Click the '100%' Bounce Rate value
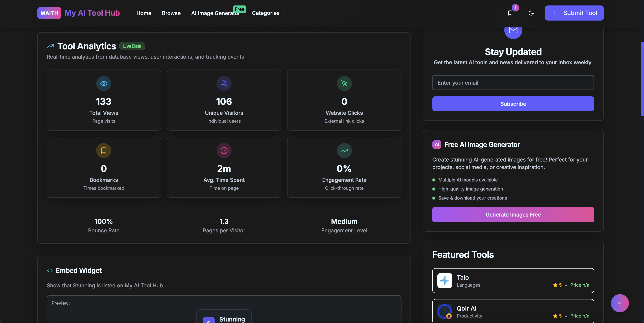Image resolution: width=644 pixels, height=323 pixels. pos(104,221)
